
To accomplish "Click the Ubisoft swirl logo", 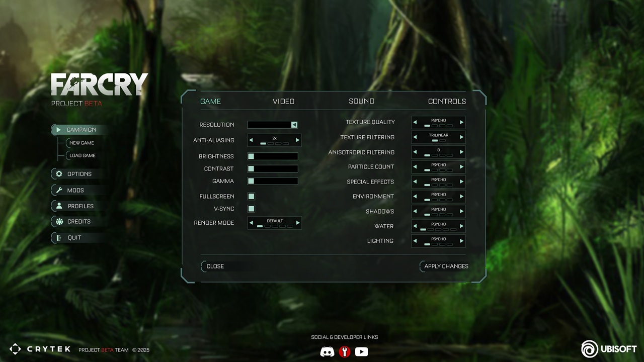I will (x=589, y=349).
